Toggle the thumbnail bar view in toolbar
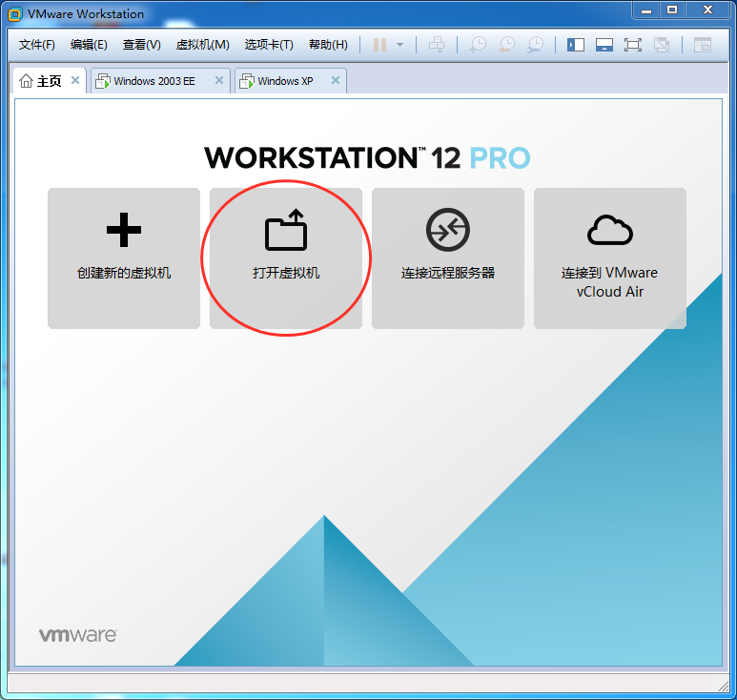737x700 pixels. coord(604,45)
